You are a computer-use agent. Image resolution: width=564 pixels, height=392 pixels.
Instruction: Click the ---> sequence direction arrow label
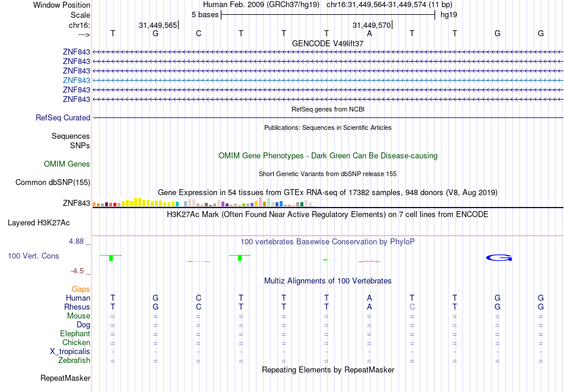[84, 34]
